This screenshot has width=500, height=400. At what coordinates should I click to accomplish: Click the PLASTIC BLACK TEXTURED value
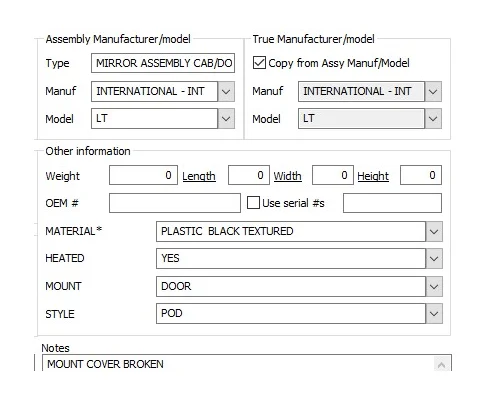pyautogui.click(x=227, y=231)
